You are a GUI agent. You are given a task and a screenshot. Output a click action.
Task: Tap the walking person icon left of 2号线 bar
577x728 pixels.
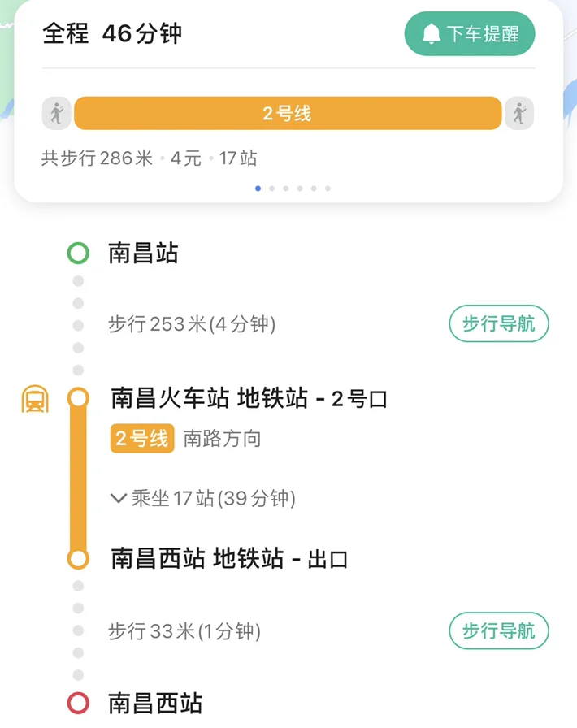[x=55, y=114]
